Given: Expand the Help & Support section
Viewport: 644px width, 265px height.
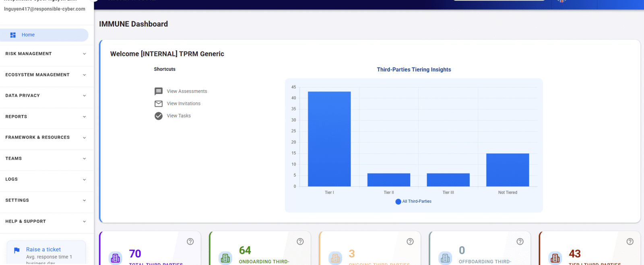Looking at the screenshot, I should [46, 221].
